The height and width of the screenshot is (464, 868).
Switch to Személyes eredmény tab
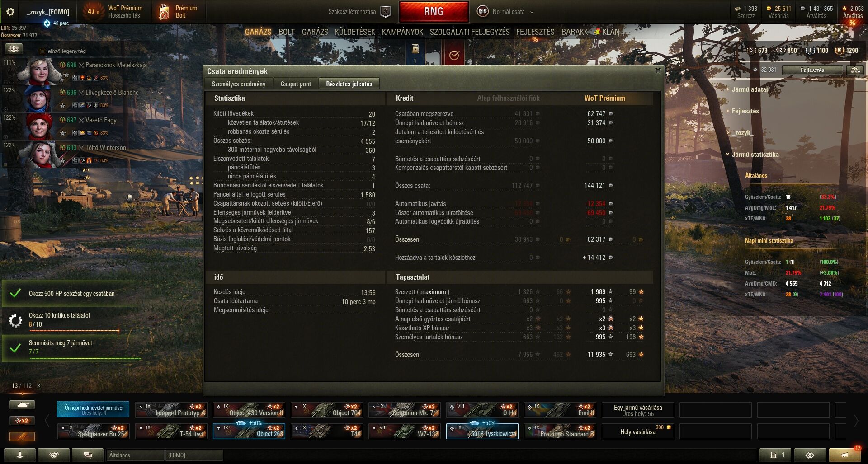[239, 84]
